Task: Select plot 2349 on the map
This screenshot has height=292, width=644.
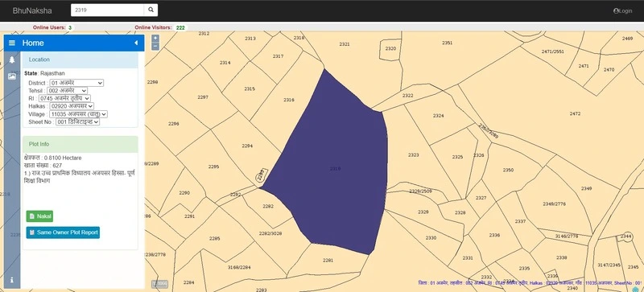Action: pyautogui.click(x=586, y=188)
